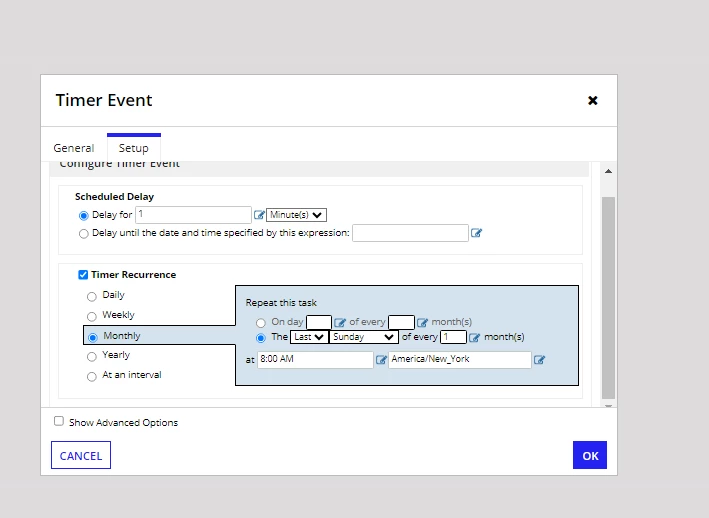This screenshot has width=709, height=518.
Task: Open the 'Last' week ordinal dropdown
Action: [x=309, y=337]
